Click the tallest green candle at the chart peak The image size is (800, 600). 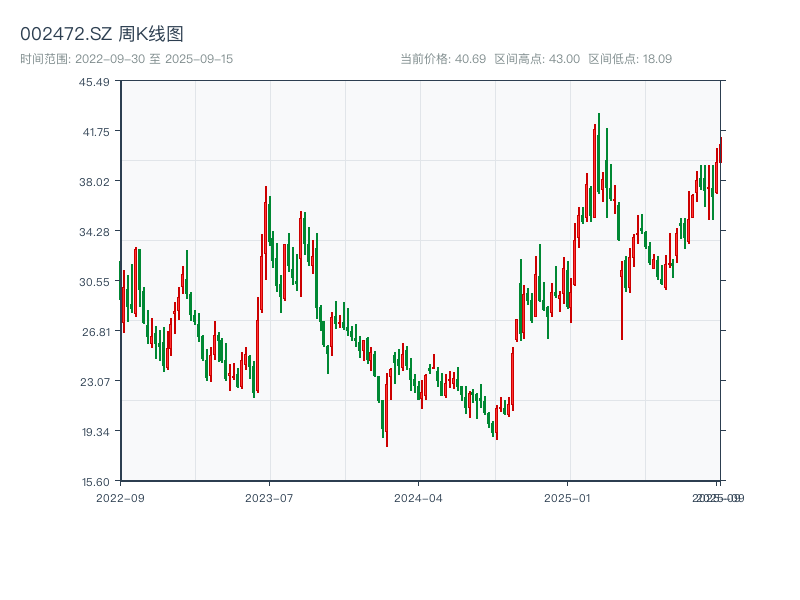pyautogui.click(x=599, y=153)
